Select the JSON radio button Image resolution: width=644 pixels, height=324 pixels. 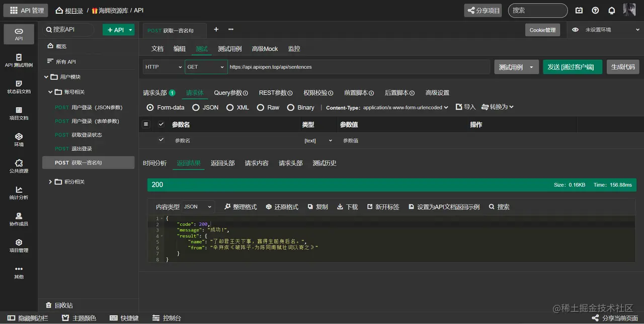tap(196, 107)
